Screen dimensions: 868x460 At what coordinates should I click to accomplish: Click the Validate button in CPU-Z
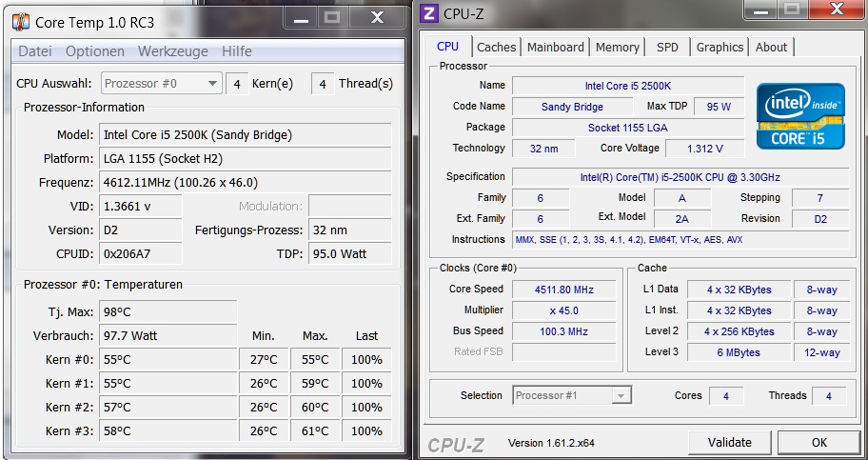tap(730, 443)
